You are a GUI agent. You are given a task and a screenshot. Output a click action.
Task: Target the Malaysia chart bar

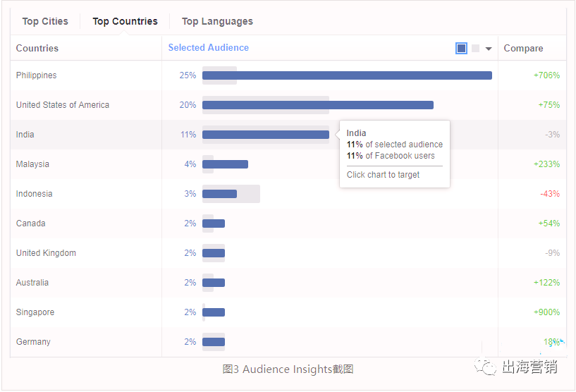(x=225, y=164)
